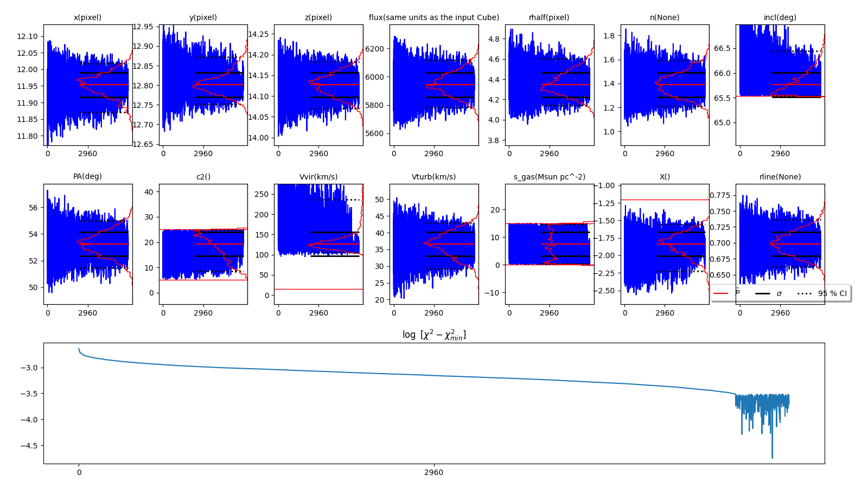Click the red line legend sample

(721, 293)
